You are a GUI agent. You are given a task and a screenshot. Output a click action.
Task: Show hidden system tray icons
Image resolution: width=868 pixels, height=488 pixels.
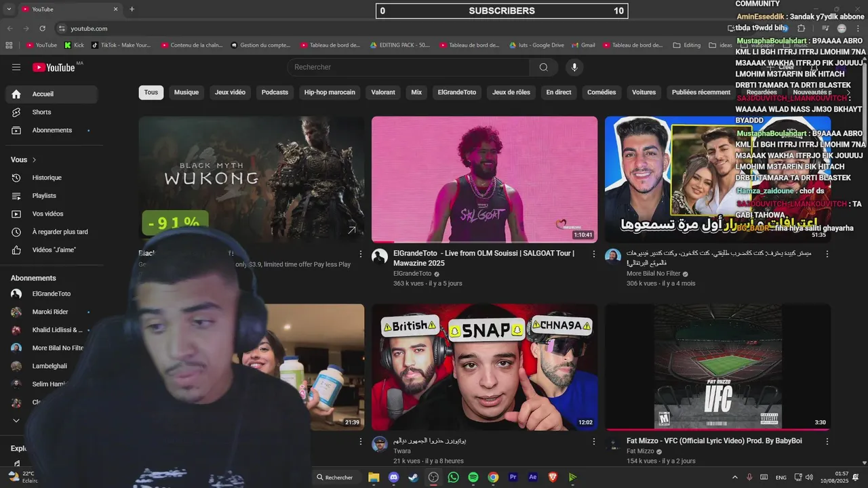tap(735, 477)
